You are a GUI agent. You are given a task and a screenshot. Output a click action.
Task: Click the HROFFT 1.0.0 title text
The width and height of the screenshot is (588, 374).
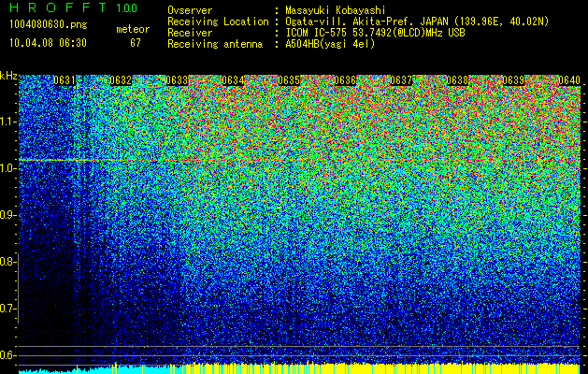pos(74,7)
